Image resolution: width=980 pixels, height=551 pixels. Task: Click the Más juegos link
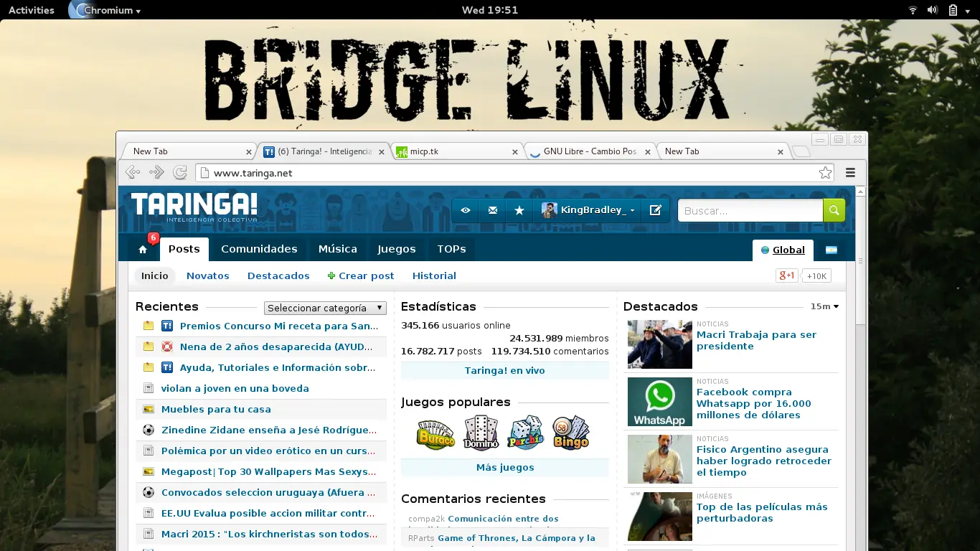click(505, 467)
